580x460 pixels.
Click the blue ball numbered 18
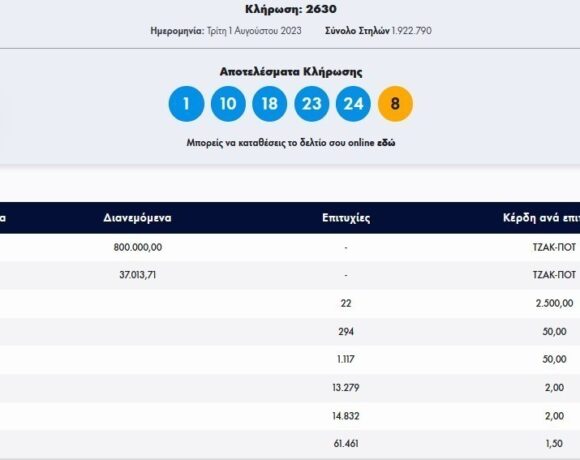[270, 104]
